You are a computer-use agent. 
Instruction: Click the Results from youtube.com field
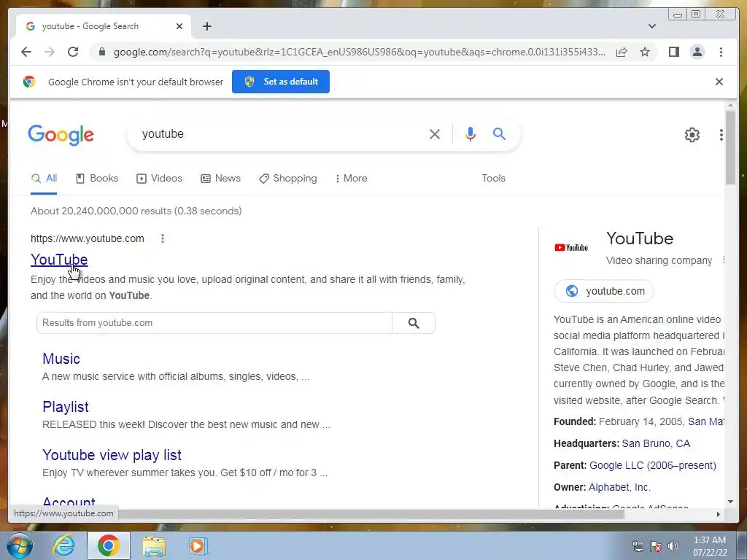click(214, 323)
